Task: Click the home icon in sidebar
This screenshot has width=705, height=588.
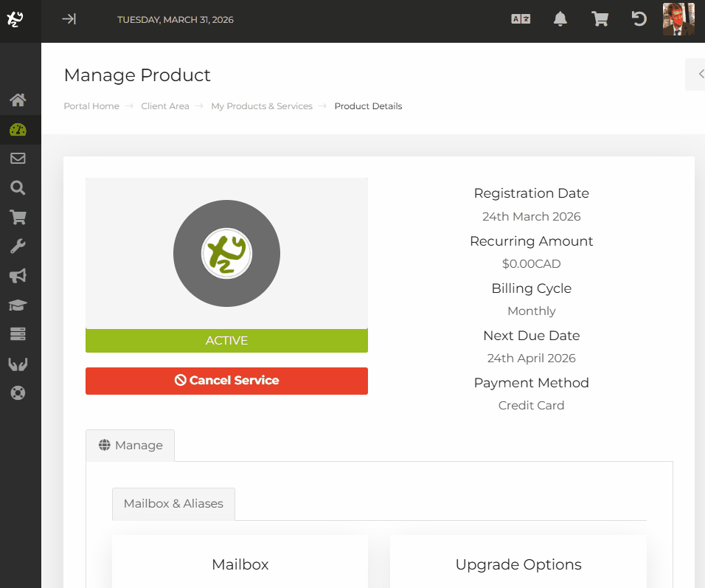Action: tap(18, 100)
